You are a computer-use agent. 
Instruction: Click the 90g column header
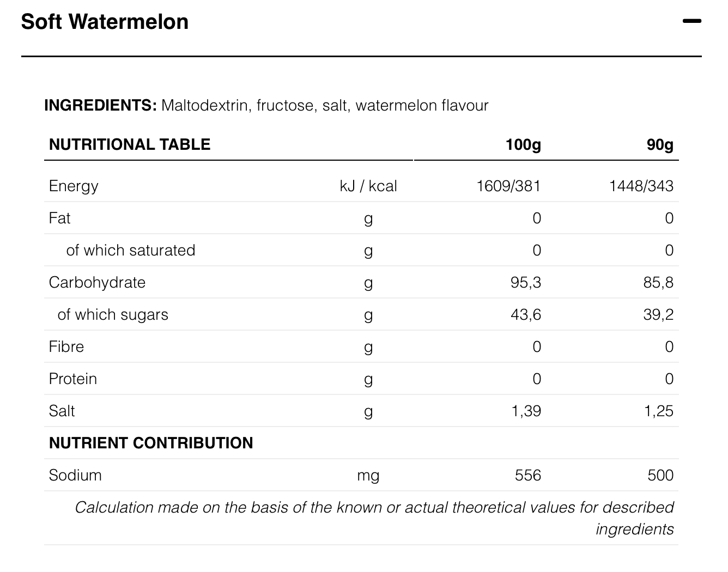click(660, 145)
